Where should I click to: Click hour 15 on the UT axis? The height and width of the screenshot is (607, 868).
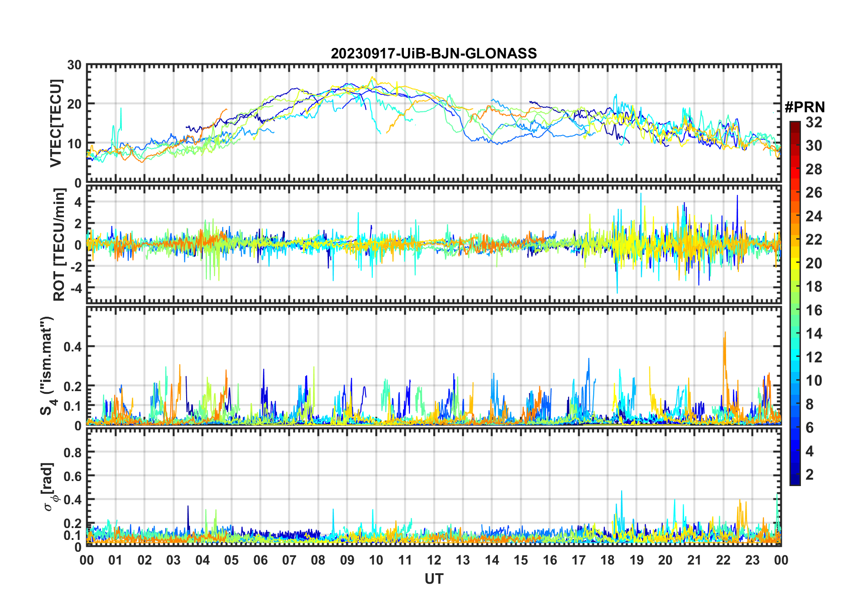(x=521, y=560)
